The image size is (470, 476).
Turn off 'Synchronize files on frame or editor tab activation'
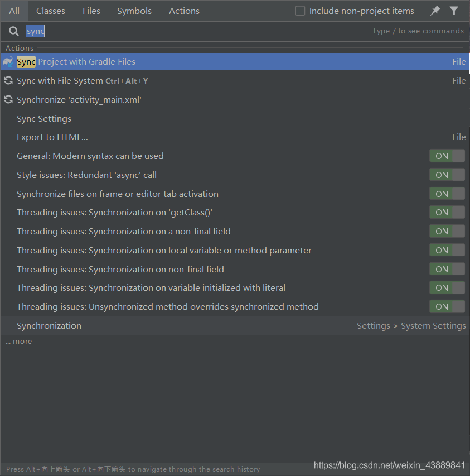click(x=447, y=194)
